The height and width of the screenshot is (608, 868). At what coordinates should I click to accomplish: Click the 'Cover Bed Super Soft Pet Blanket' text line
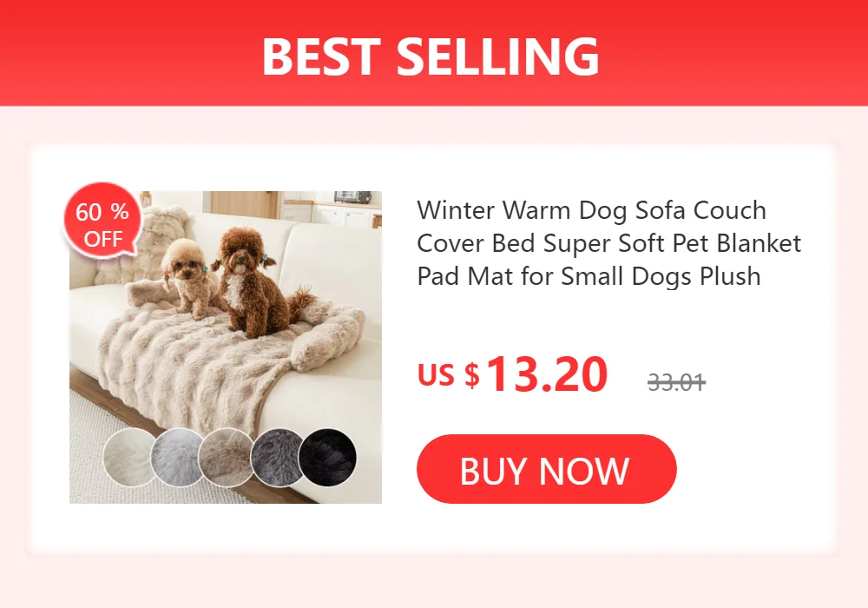[x=609, y=243]
